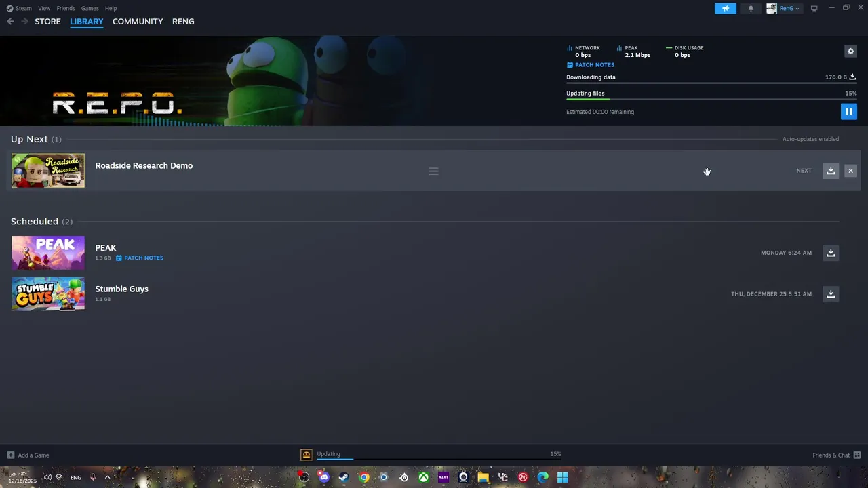
Task: Open the Xbox app from taskbar
Action: coord(423,477)
